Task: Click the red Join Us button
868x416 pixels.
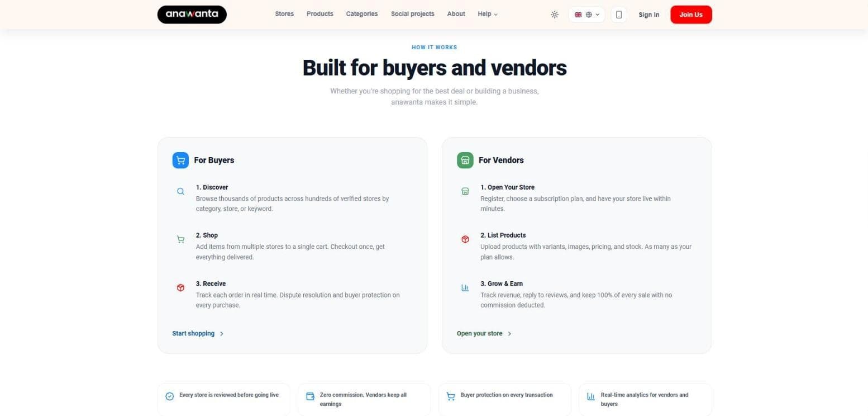Action: tap(691, 15)
